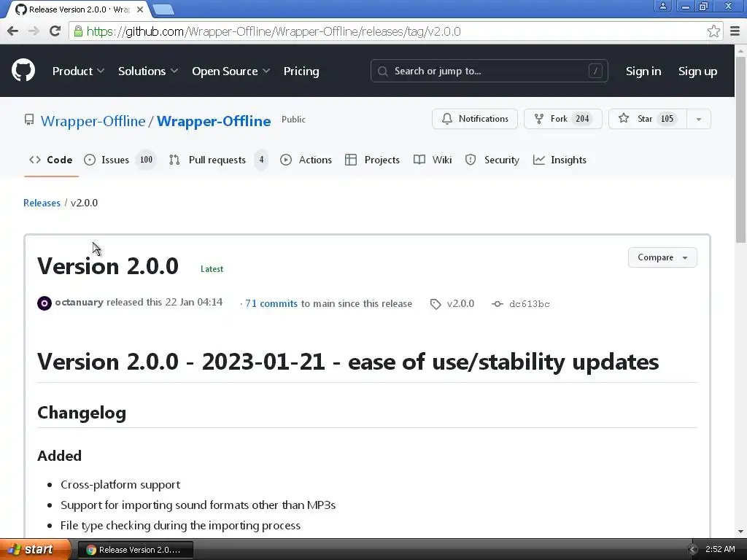Click the Cross-platform support item

click(120, 484)
